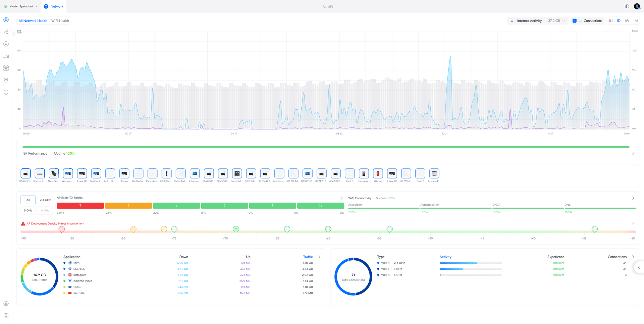Expand the Connections table chevron
Screen dimensions: 644x324
coord(633,257)
